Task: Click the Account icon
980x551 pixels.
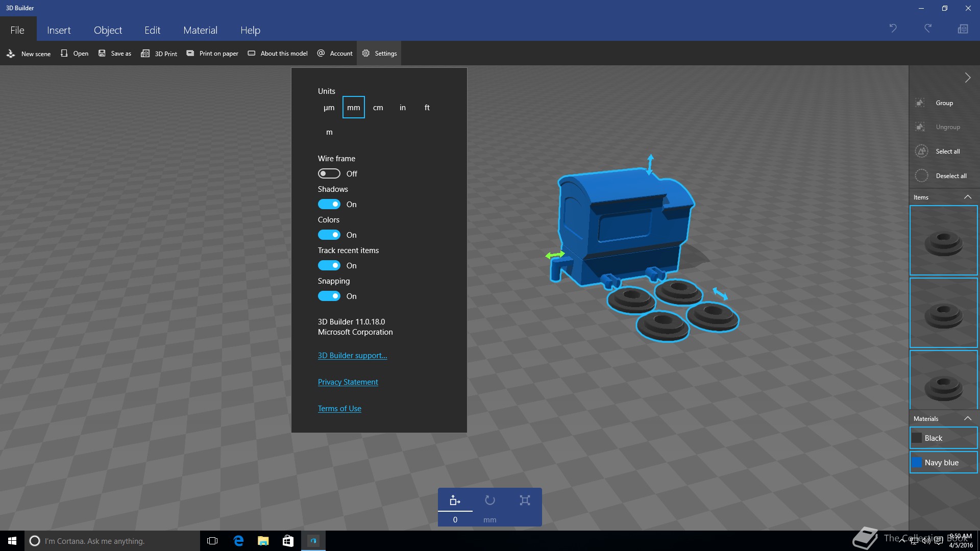Action: pyautogui.click(x=321, y=53)
